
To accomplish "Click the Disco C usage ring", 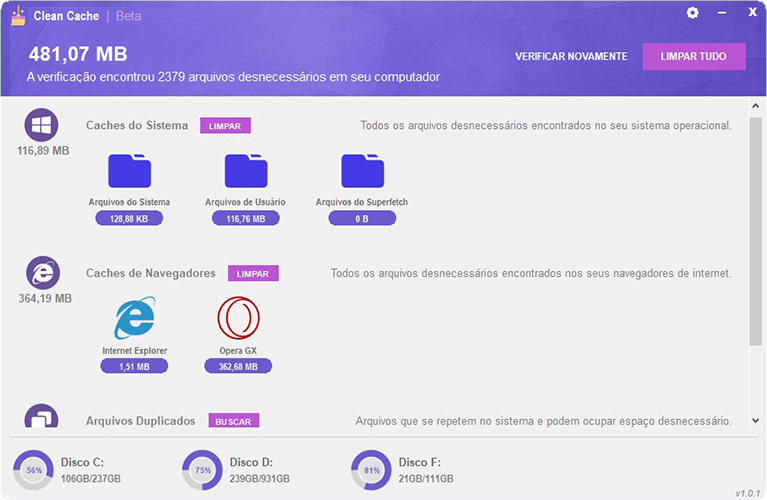I will tap(33, 470).
